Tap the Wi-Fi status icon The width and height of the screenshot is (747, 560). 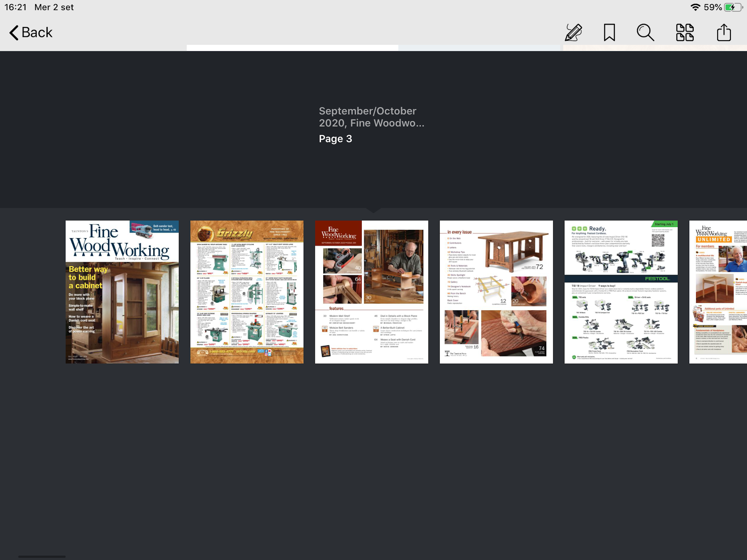tap(695, 7)
